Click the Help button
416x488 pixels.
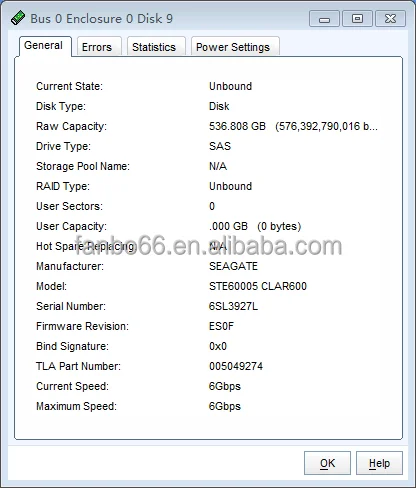(379, 463)
